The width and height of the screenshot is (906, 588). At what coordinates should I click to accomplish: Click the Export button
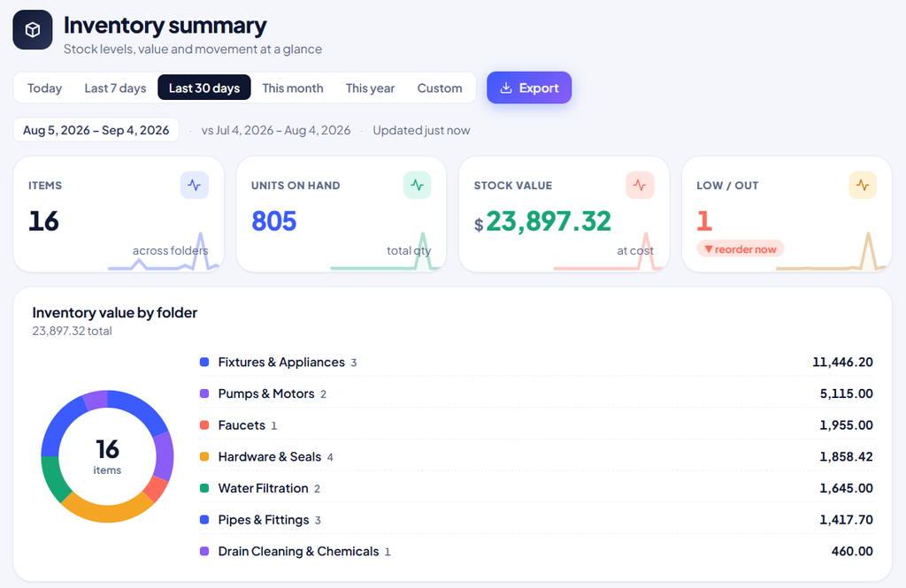pyautogui.click(x=529, y=88)
